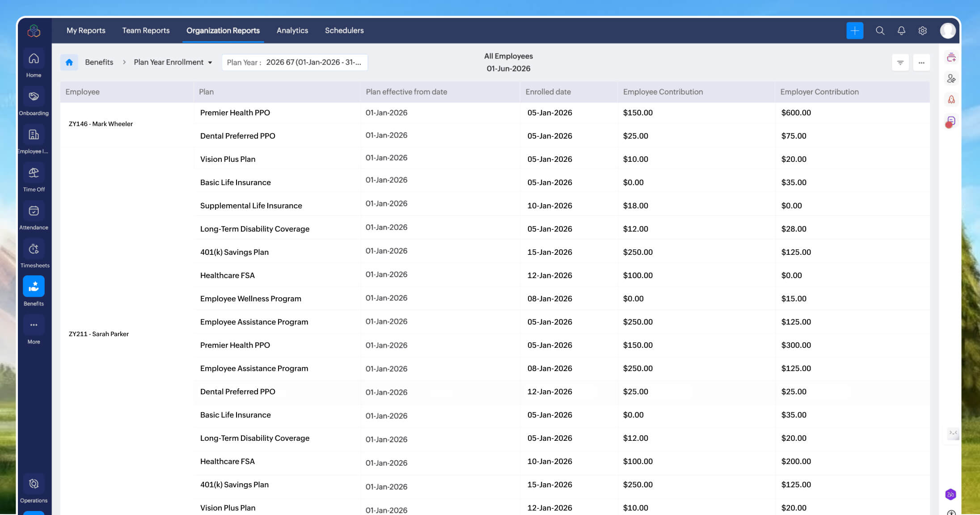Open notifications bell icon
Screen dimensions: 980x515
(901, 30)
